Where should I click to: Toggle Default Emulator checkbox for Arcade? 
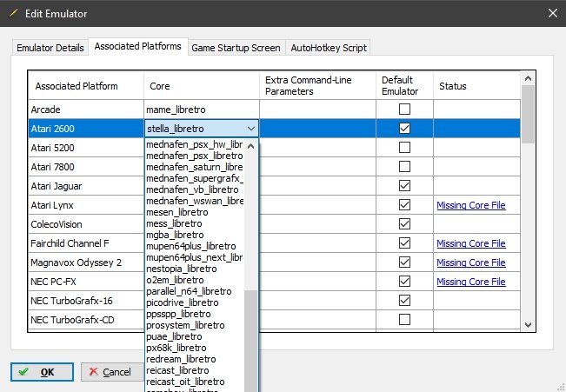click(x=404, y=109)
